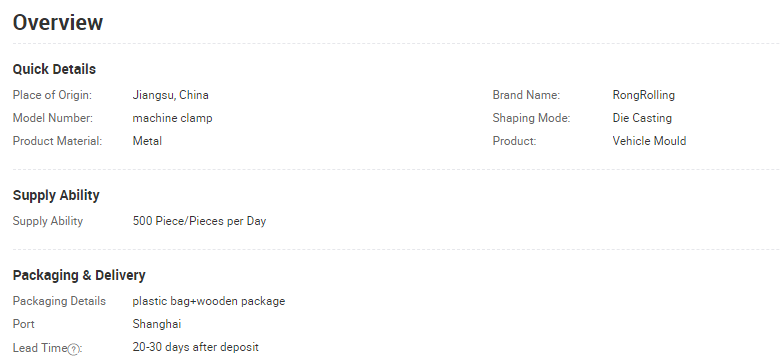Select the 500 Piece/Pieces per Day text
This screenshot has width=781, height=363.
tap(199, 221)
